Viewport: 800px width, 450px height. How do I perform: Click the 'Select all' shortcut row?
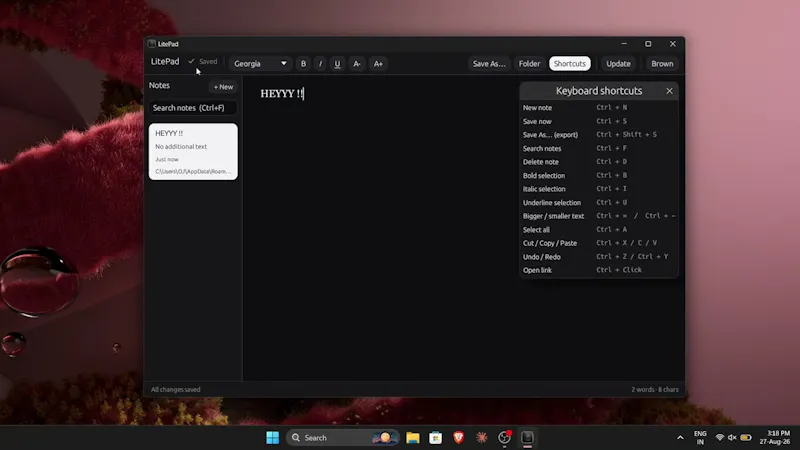click(x=598, y=230)
